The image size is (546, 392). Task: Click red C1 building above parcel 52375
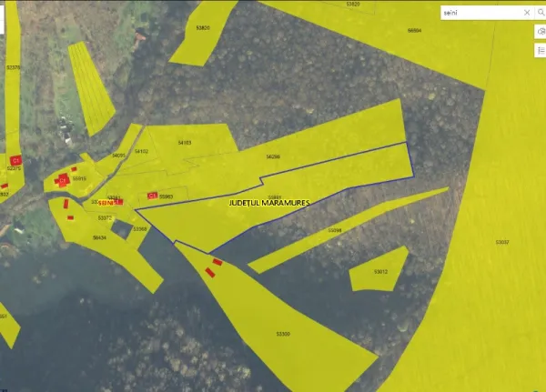[x=15, y=160]
